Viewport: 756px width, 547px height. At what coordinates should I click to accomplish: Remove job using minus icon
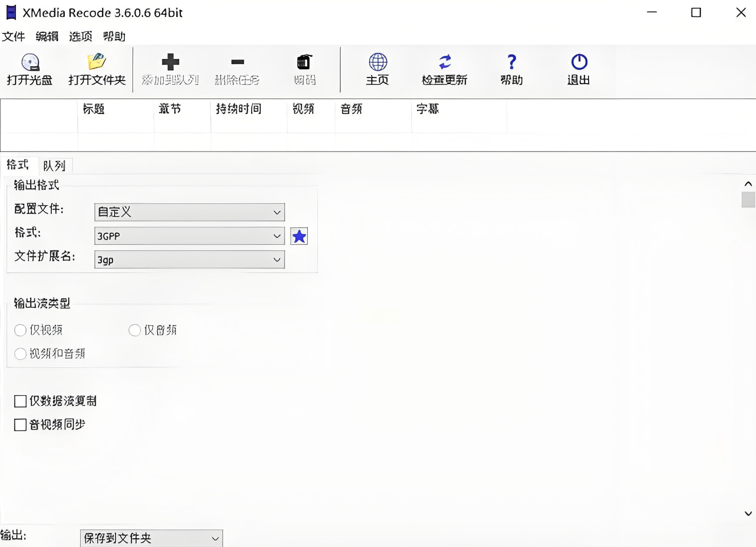point(237,62)
